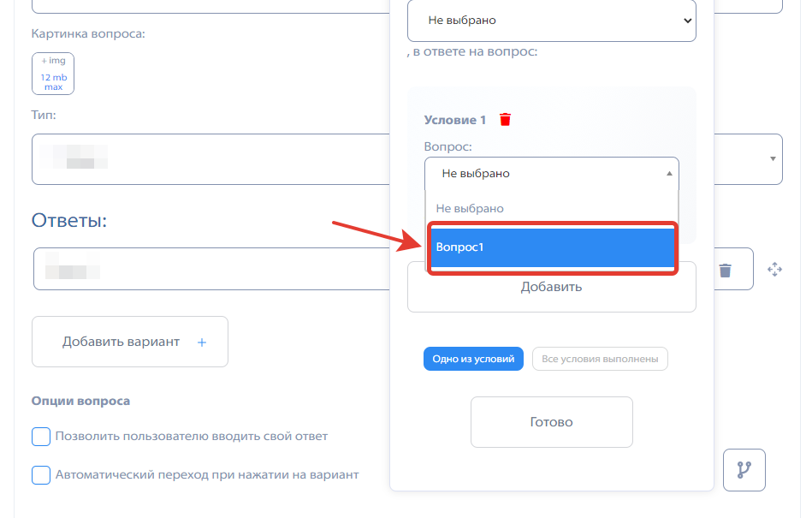Toggle Автоматический переход при нажатии checkbox

point(41,475)
